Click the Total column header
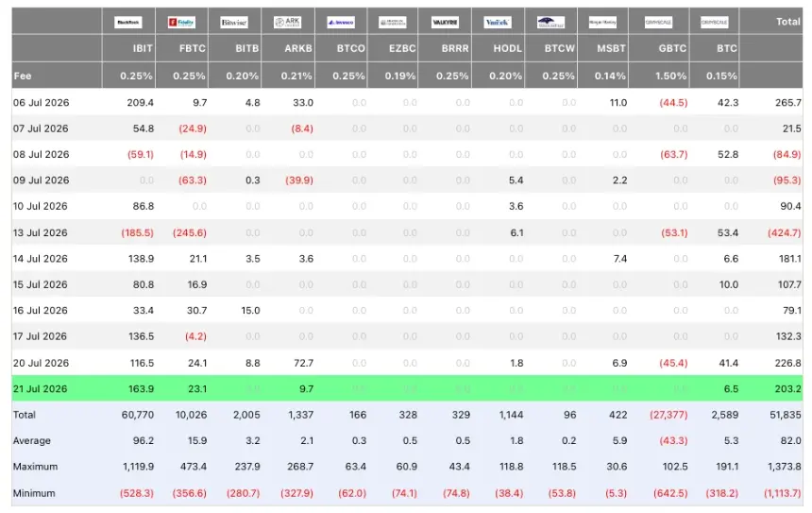Image resolution: width=812 pixels, height=513 pixels. [x=787, y=21]
